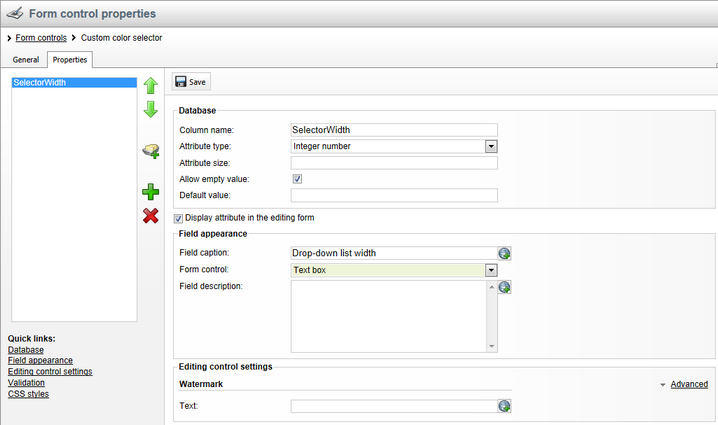
Task: Click localize icon next to Field caption
Action: 505,254
